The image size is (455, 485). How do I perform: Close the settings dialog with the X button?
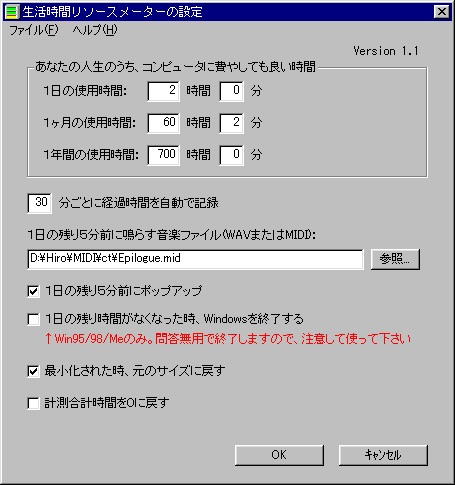click(442, 12)
